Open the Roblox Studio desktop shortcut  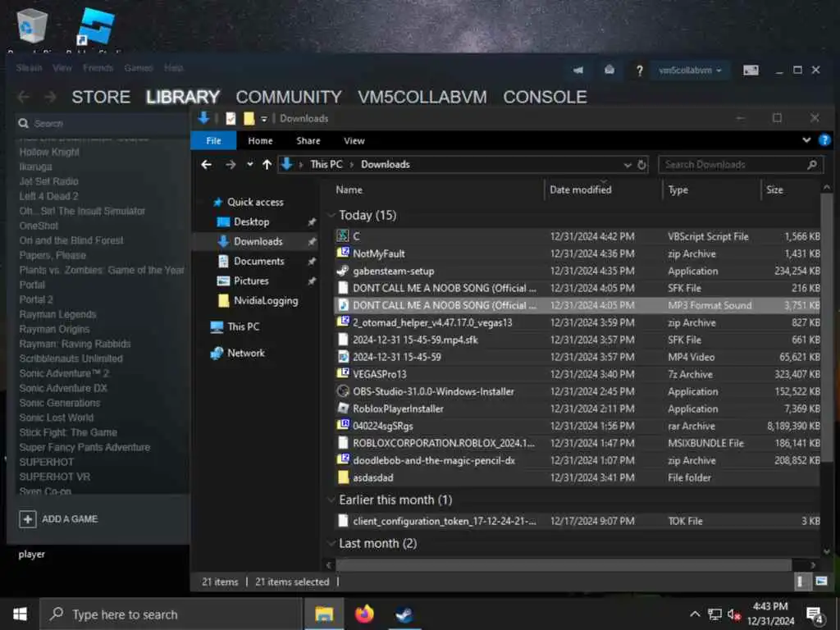point(96,25)
